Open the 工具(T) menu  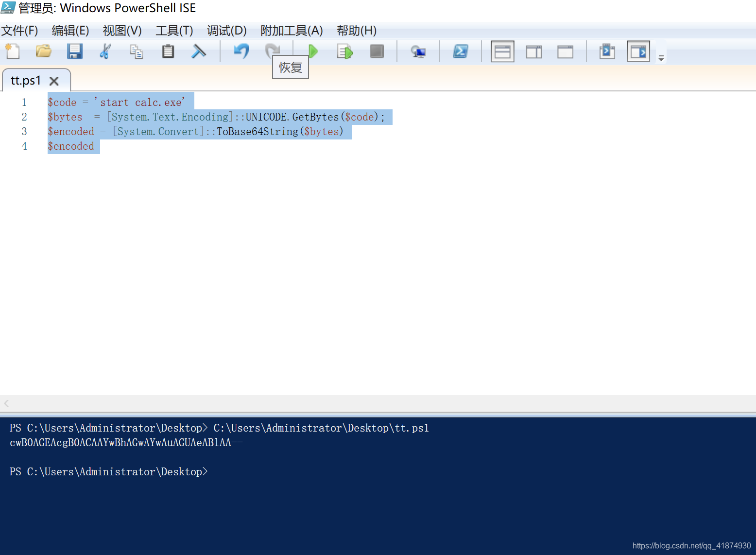click(174, 31)
